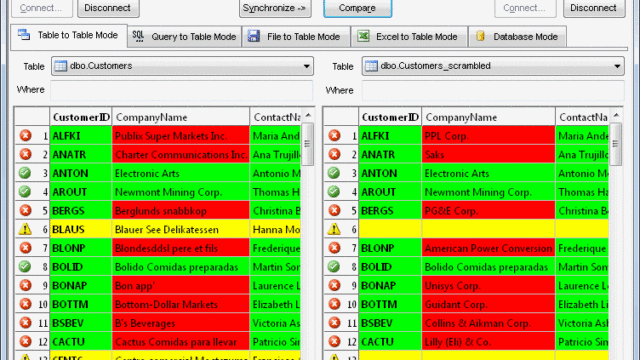640x360 pixels.
Task: Click red error icon on right ALFKI row
Action: [x=334, y=136]
